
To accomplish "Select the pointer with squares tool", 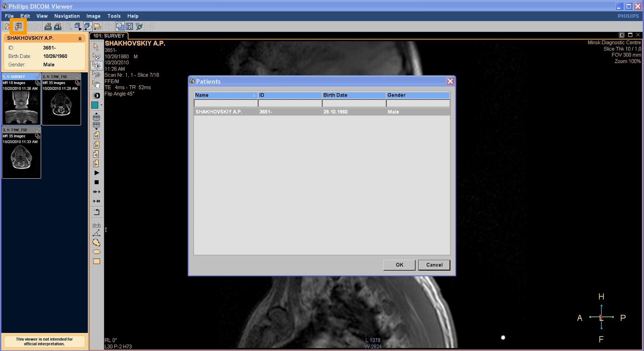I will [x=96, y=56].
